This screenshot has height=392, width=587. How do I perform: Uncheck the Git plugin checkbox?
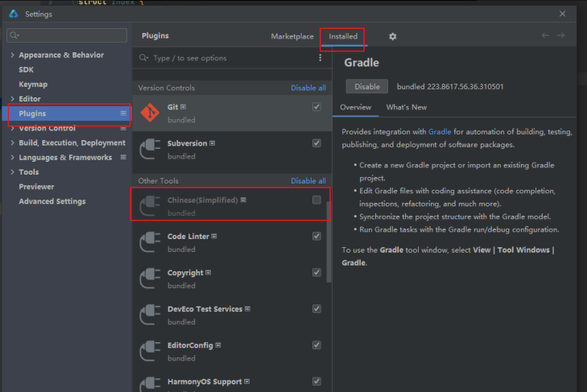[x=316, y=107]
